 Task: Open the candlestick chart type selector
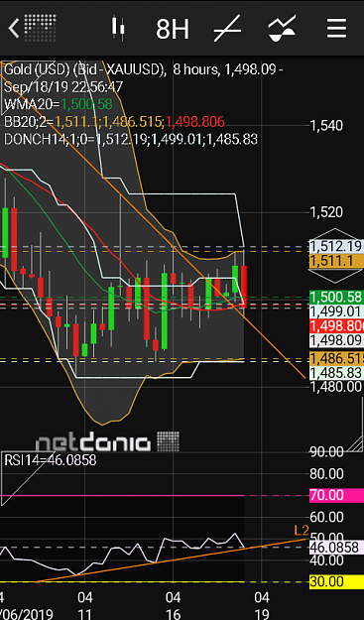118,28
